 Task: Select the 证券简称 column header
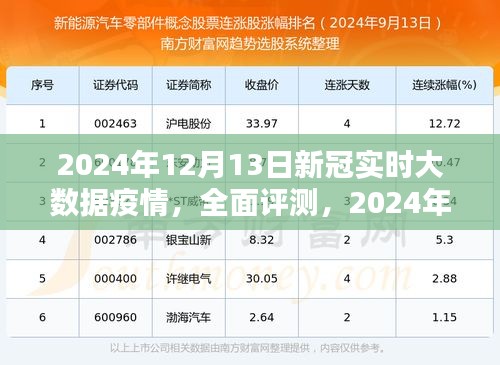[189, 85]
